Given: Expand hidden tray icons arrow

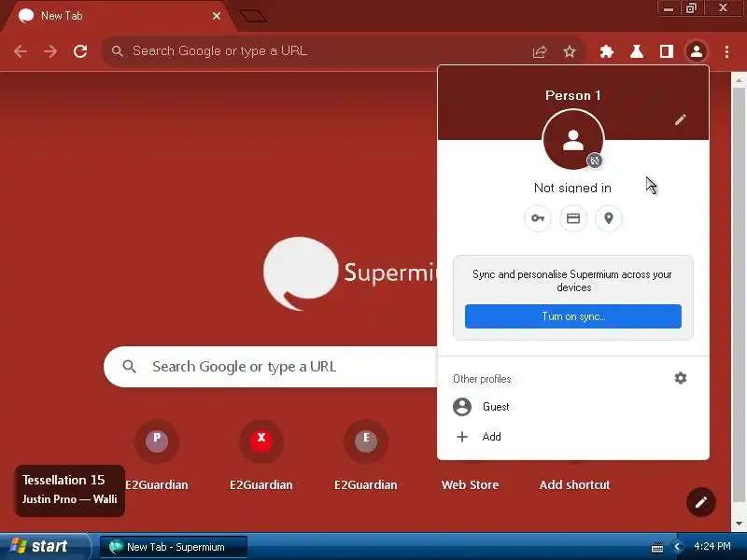Looking at the screenshot, I should pyautogui.click(x=677, y=547).
